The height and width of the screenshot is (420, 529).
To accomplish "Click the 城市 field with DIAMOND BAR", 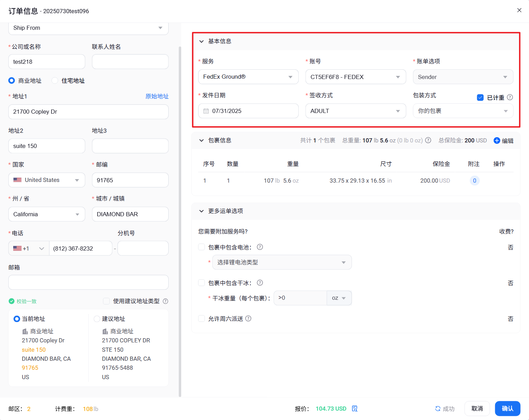I will click(130, 214).
